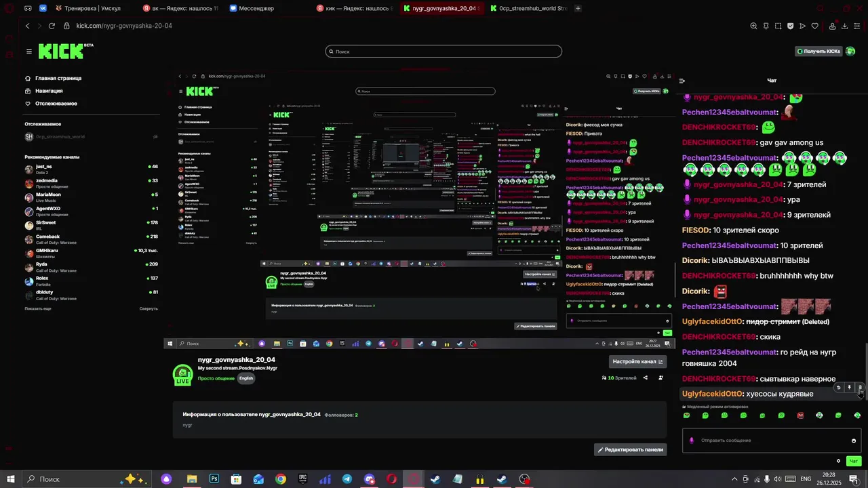Click the Настройте канал button
Screen dimensions: 868x488
637,362
